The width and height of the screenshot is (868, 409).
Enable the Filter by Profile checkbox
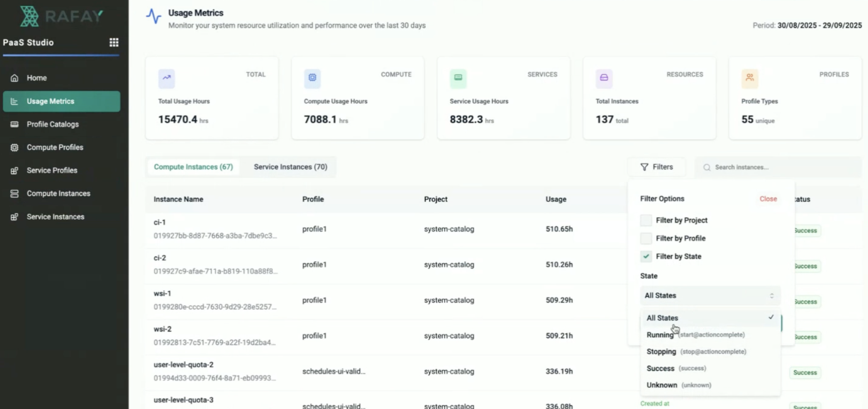click(646, 238)
